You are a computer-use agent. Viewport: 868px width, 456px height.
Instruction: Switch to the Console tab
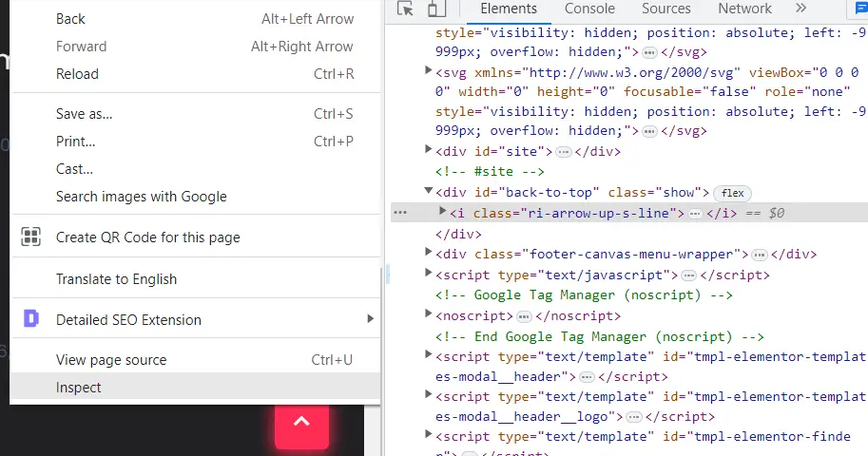(589, 9)
